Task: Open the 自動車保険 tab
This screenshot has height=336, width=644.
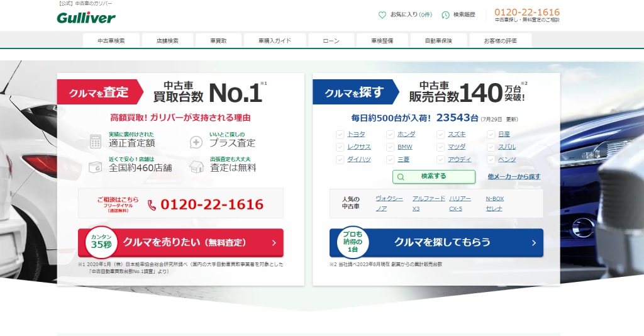Action: click(x=438, y=41)
